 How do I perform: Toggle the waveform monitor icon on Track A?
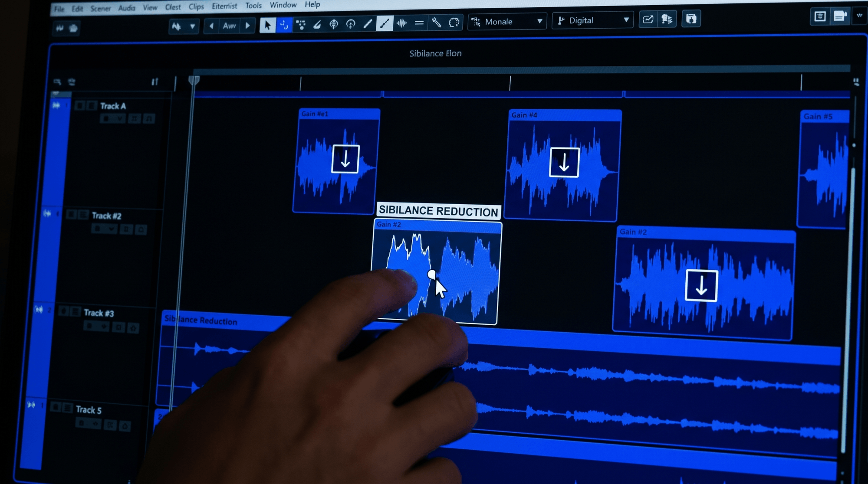click(x=56, y=105)
